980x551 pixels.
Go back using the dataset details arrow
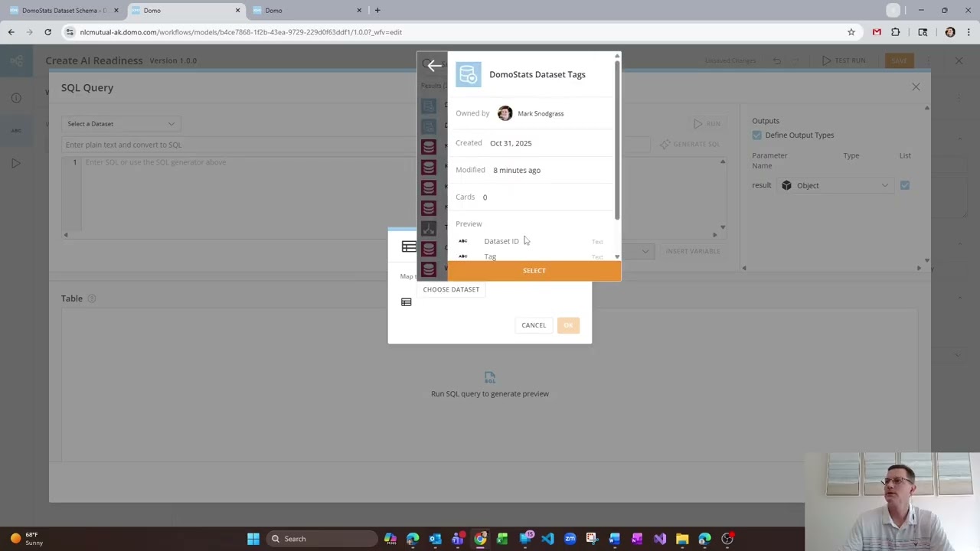434,66
